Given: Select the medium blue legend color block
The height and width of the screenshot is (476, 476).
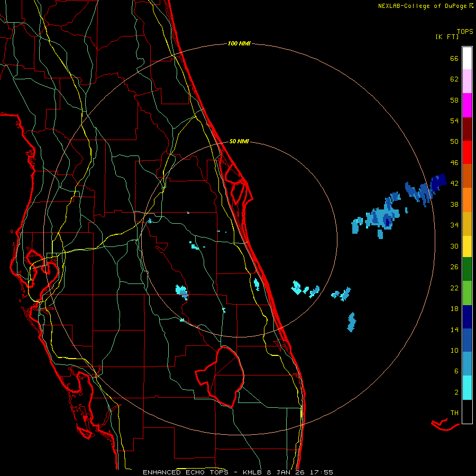Looking at the screenshot, I should pyautogui.click(x=467, y=340).
